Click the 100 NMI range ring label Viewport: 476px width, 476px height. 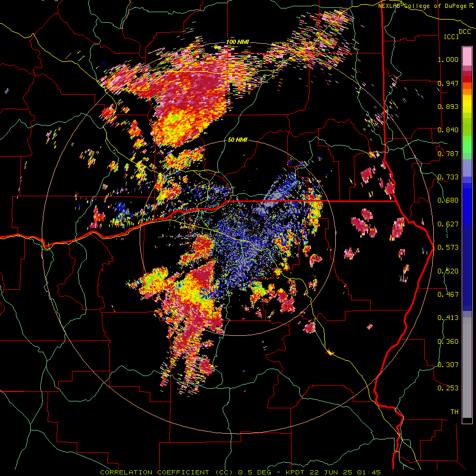(237, 42)
